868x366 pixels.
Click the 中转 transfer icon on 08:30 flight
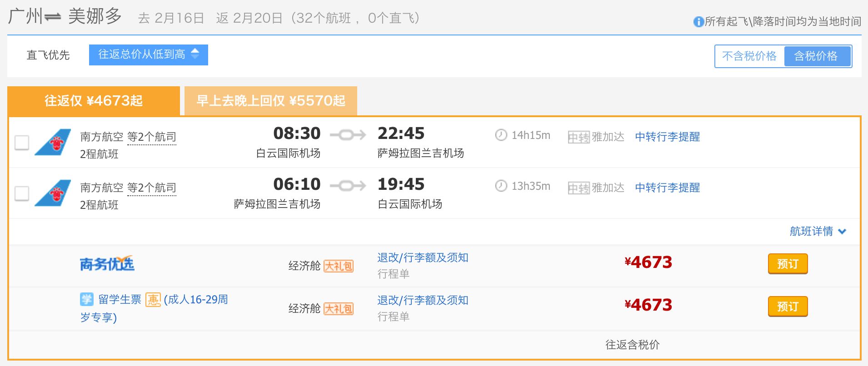(579, 137)
